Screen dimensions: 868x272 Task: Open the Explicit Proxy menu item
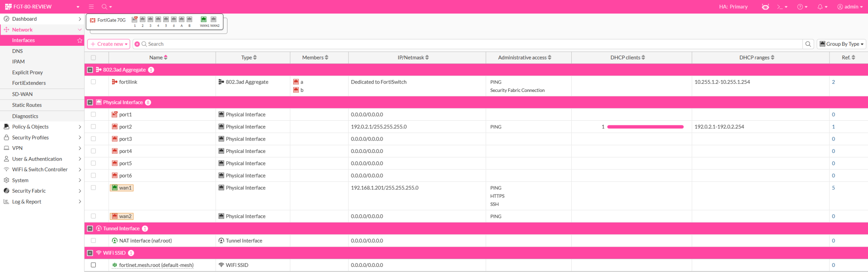tap(28, 72)
